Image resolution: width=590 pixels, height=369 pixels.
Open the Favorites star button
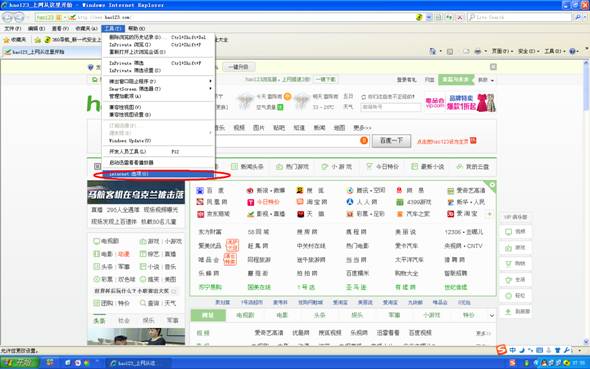[15, 39]
